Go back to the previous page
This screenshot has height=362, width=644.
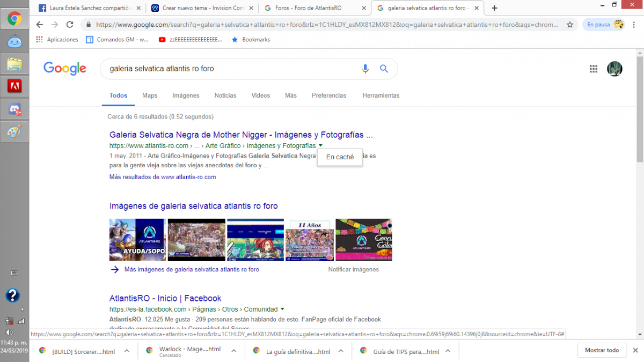[39, 25]
